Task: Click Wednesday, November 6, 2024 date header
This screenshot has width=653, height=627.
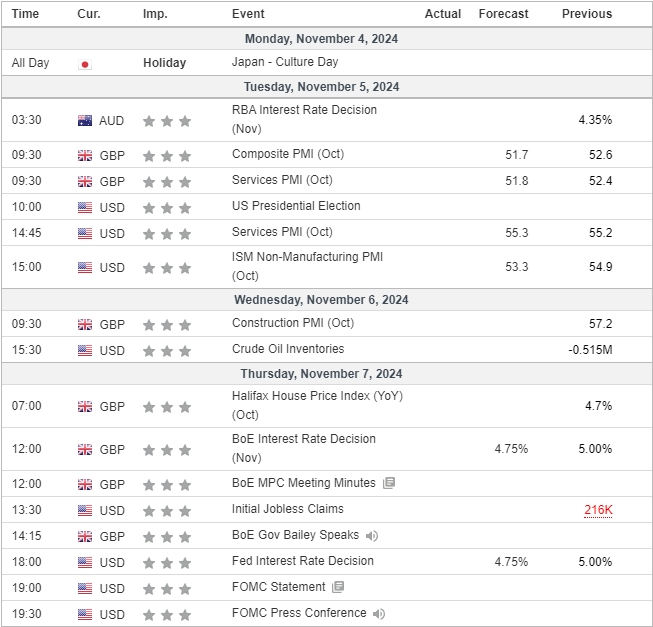Action: click(321, 300)
